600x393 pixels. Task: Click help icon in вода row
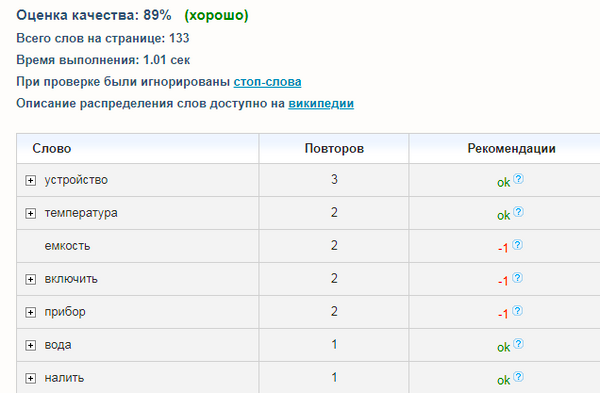pyautogui.click(x=518, y=344)
